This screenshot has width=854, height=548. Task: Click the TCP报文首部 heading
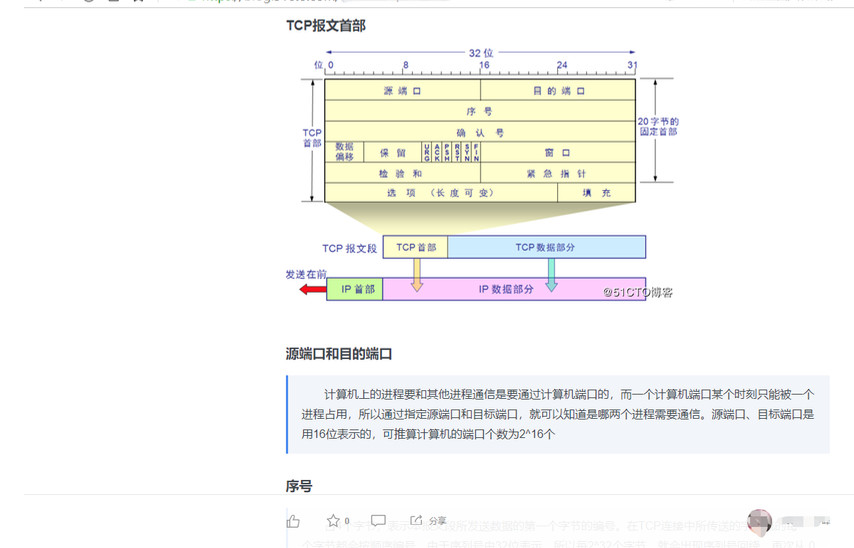tap(326, 25)
